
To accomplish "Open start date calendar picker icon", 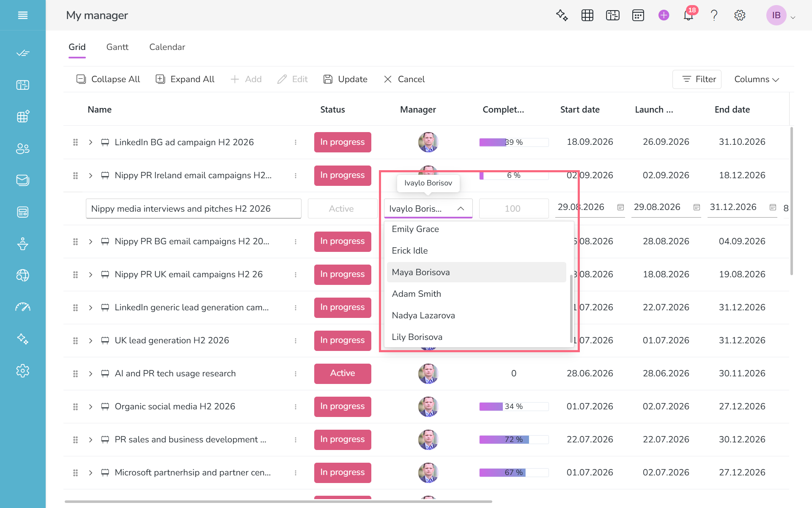I will (620, 207).
